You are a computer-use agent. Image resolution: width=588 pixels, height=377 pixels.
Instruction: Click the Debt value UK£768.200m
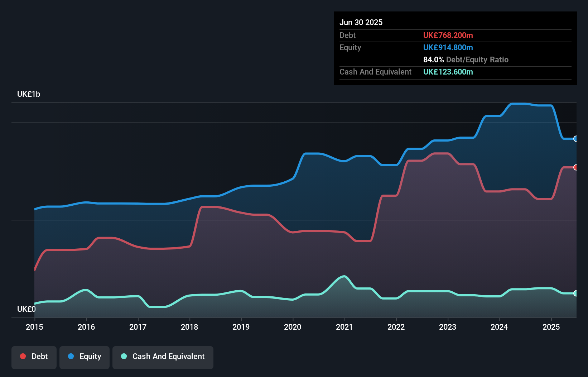pos(448,35)
